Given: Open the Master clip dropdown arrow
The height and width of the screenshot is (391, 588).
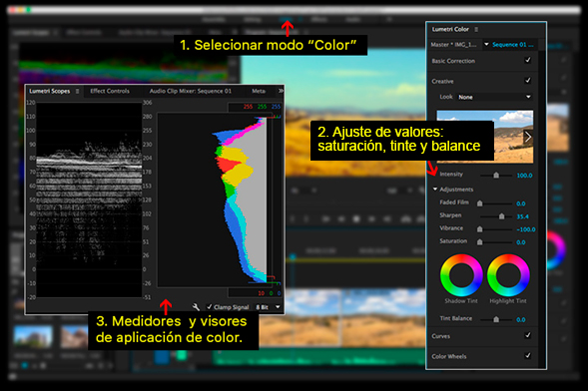Looking at the screenshot, I should click(486, 44).
